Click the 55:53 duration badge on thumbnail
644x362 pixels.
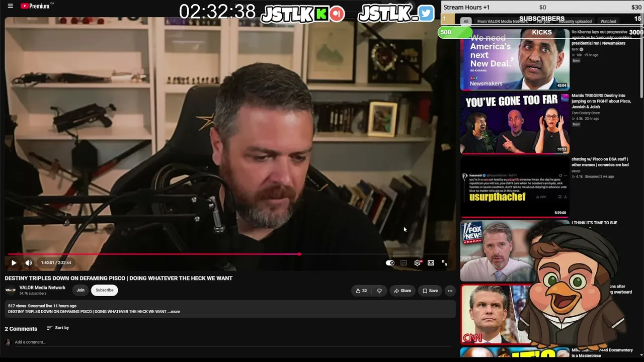coord(561,149)
